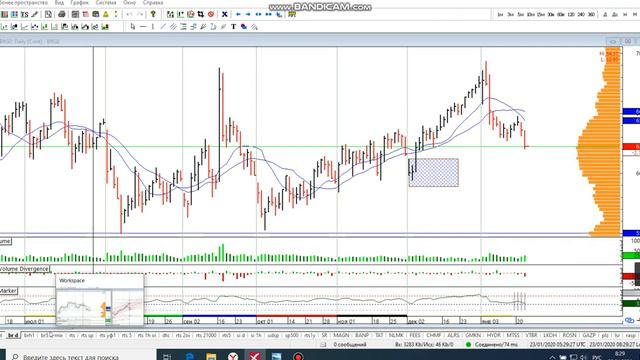
Task: Click the TS toolbar icon
Action: click(x=24, y=14)
